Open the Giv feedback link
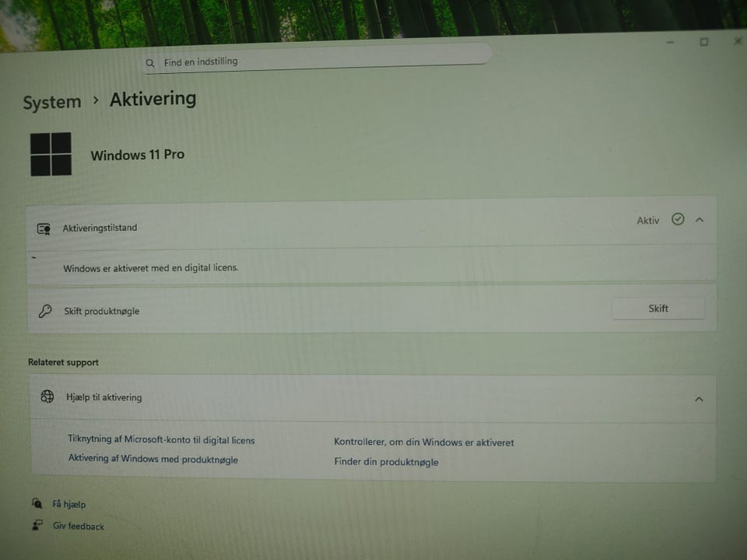Screen dimensions: 747x560 pyautogui.click(x=79, y=526)
